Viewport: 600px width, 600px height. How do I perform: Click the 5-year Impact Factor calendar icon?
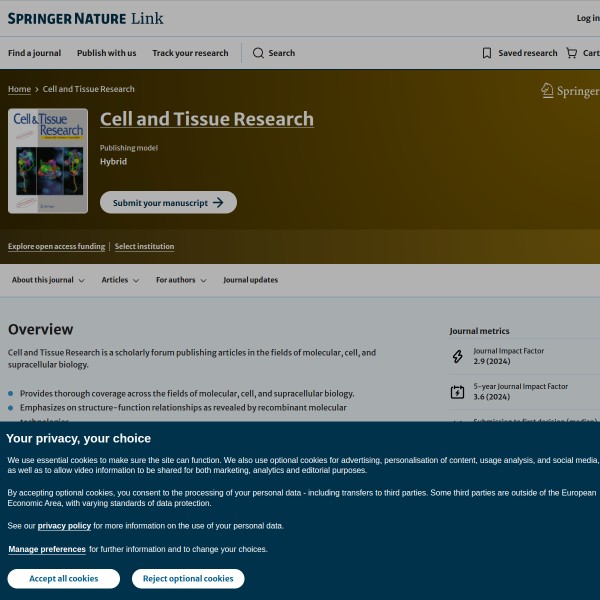tap(458, 391)
